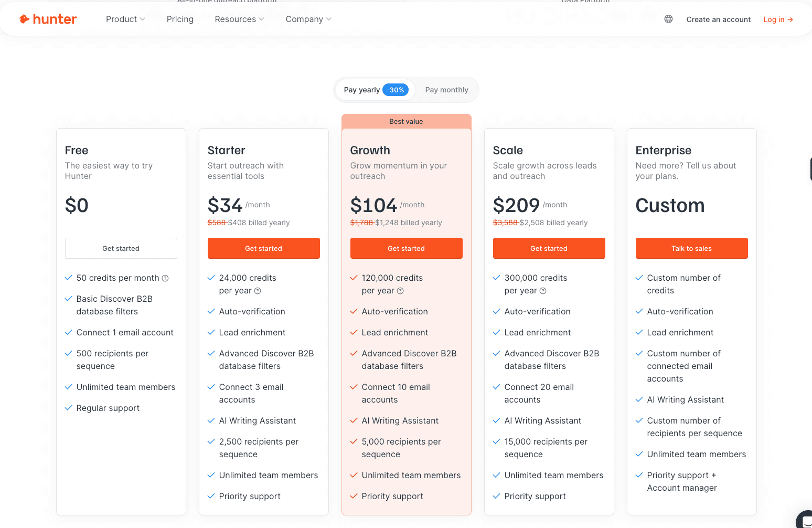Click the scrollbar handle on the right edge
The height and width of the screenshot is (528, 812).
tap(810, 168)
